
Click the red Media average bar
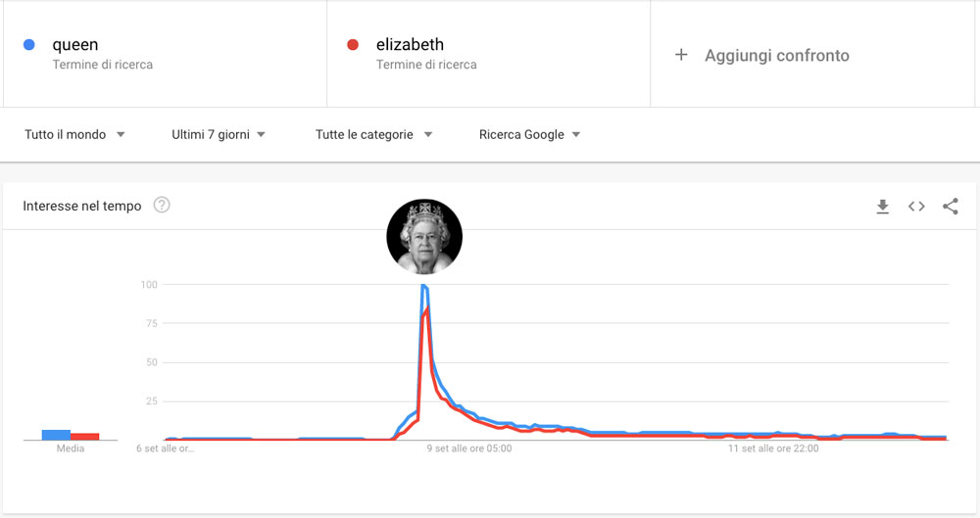coord(84,437)
